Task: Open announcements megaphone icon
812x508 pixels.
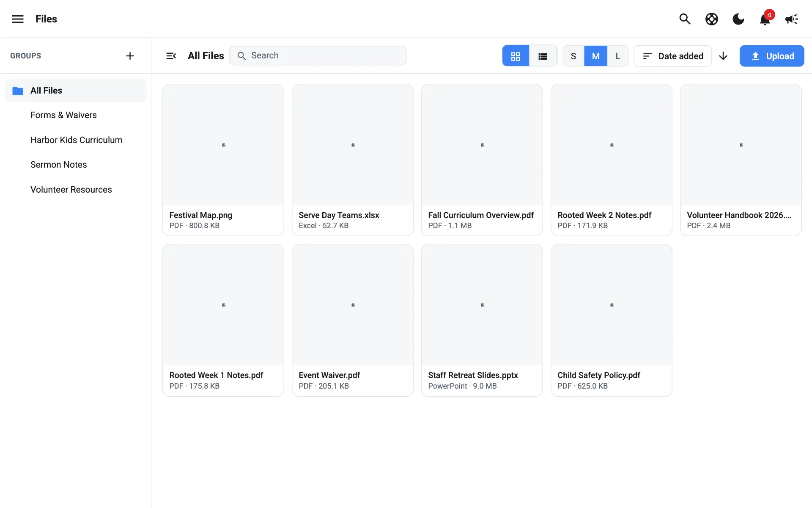Action: 792,19
